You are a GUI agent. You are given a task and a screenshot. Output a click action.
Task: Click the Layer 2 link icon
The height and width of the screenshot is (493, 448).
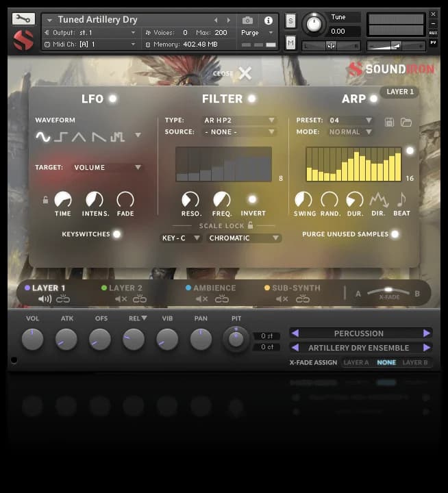pos(140,299)
